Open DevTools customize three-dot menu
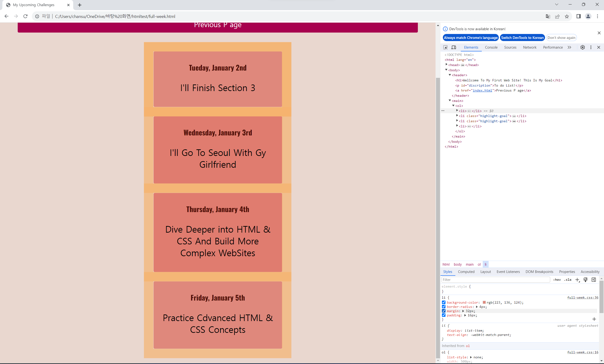 coord(591,47)
